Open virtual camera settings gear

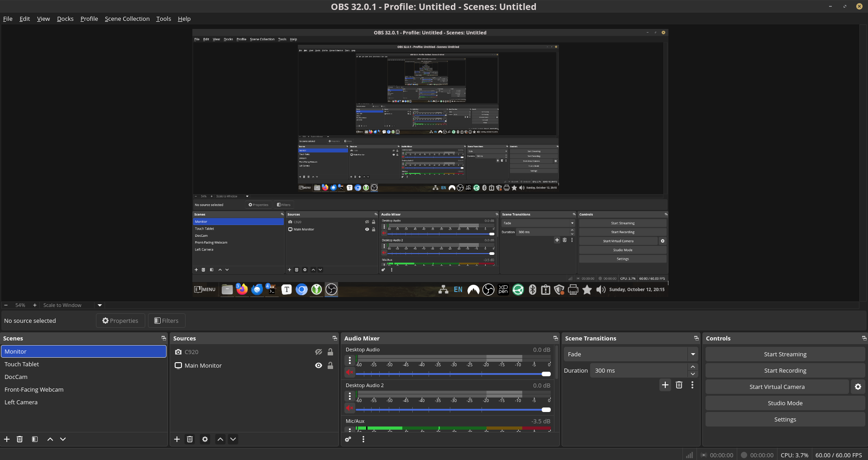(x=858, y=387)
